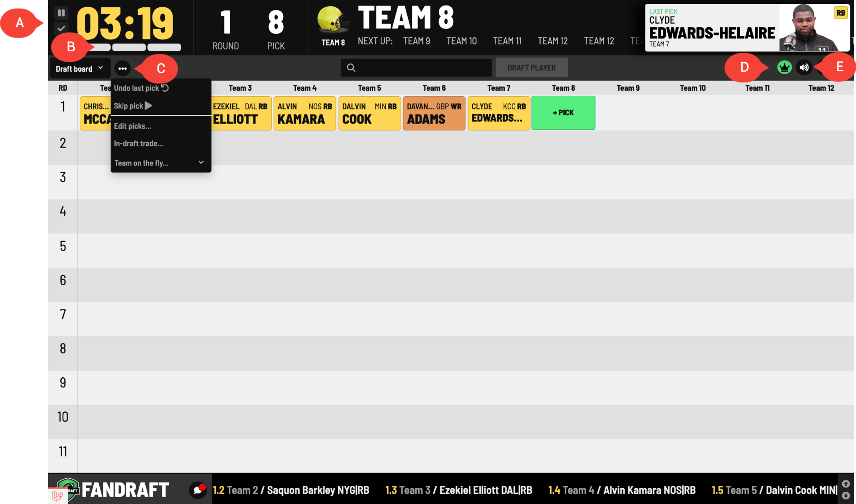Click the DRAFT PLAYER button top right
The image size is (856, 504).
coord(531,67)
